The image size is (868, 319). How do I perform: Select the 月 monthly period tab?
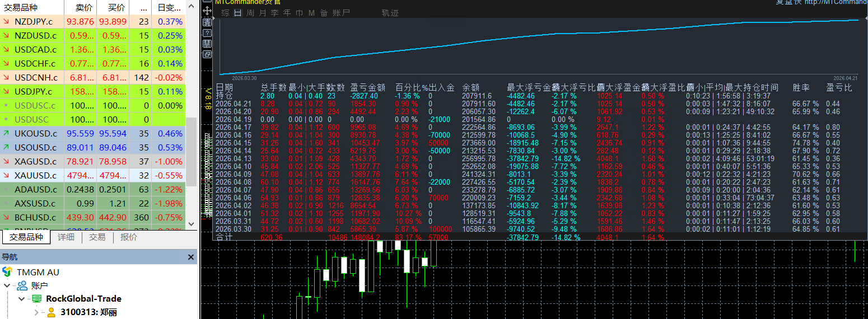click(x=263, y=13)
